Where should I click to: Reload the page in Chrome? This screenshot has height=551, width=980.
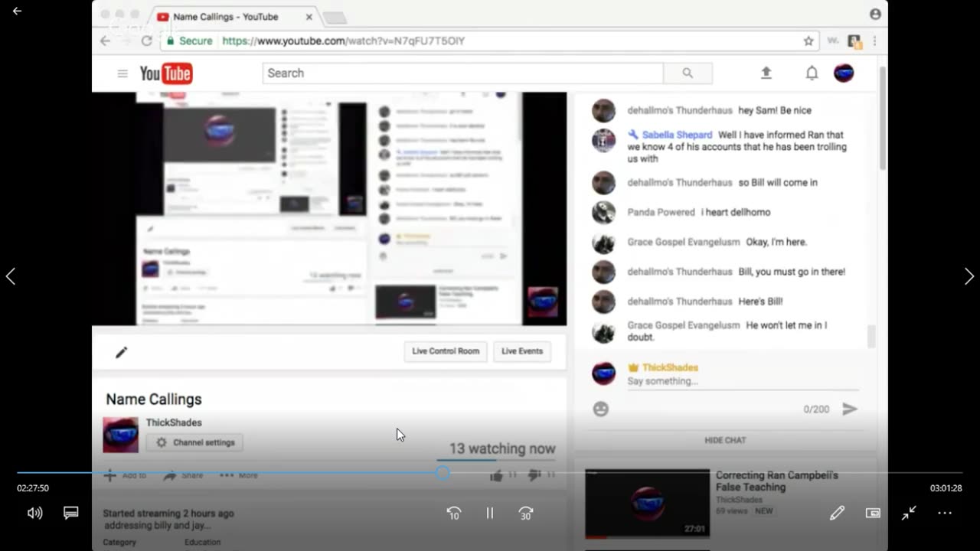(146, 41)
